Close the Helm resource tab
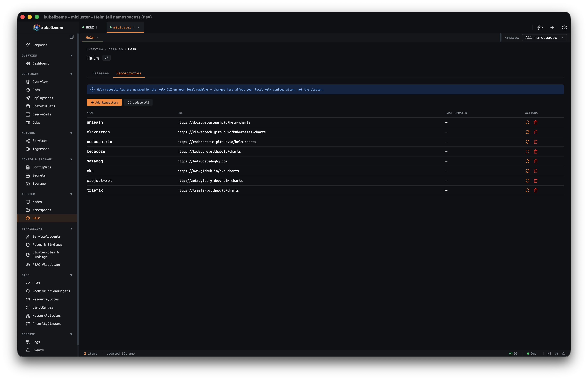This screenshot has height=380, width=588. tap(98, 37)
